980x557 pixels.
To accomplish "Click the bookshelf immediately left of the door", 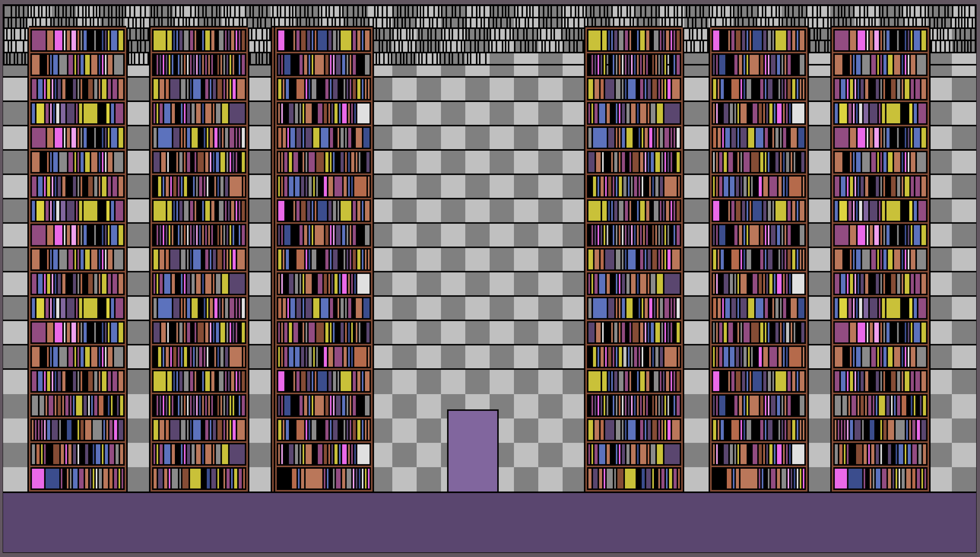I will [323, 259].
